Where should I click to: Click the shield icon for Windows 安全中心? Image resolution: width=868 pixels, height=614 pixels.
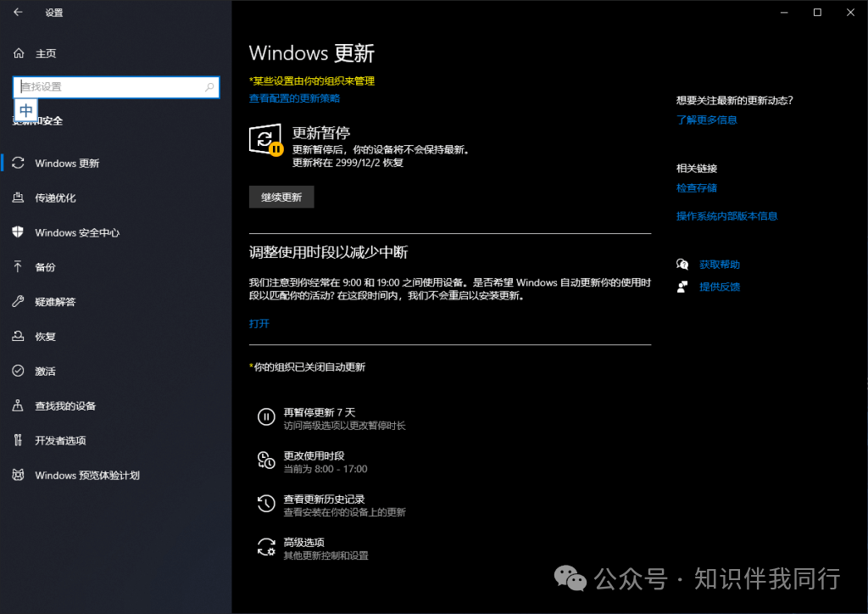pos(19,232)
